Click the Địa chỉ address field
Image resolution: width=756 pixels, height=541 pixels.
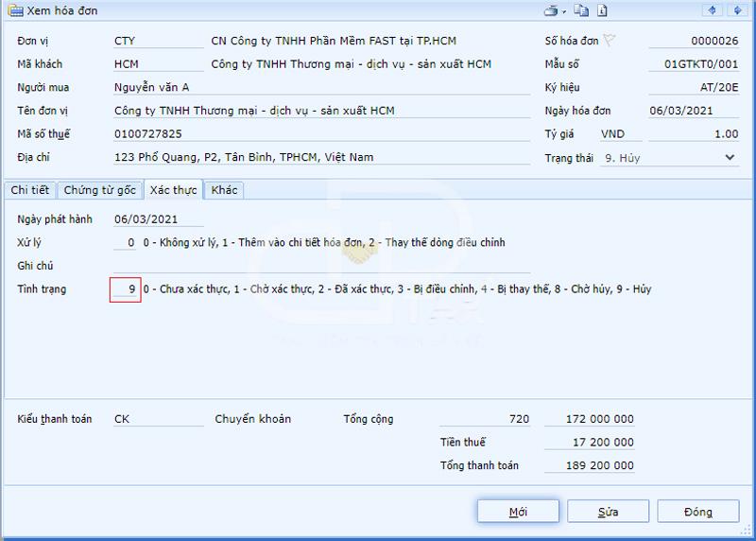(x=321, y=157)
